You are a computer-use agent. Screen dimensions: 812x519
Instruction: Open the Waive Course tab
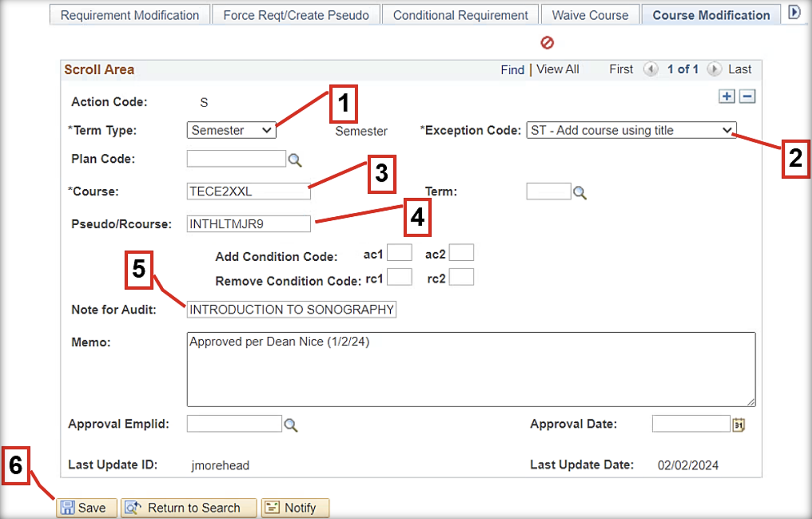pos(590,15)
